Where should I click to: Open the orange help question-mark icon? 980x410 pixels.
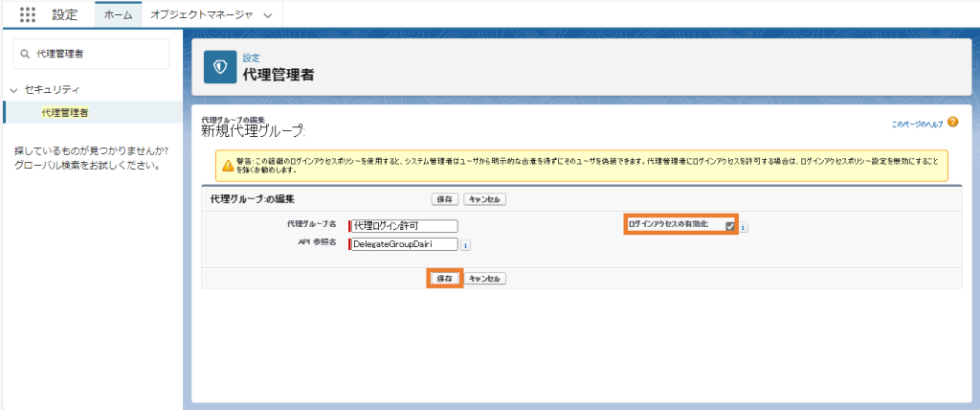pos(952,122)
